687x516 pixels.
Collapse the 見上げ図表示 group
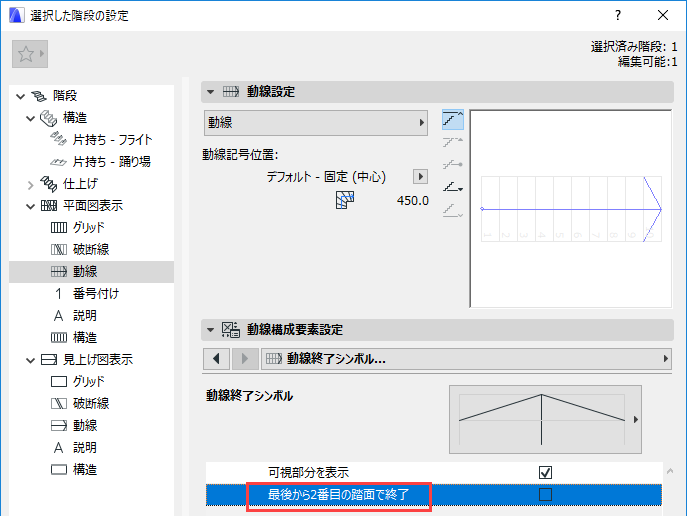[30, 360]
